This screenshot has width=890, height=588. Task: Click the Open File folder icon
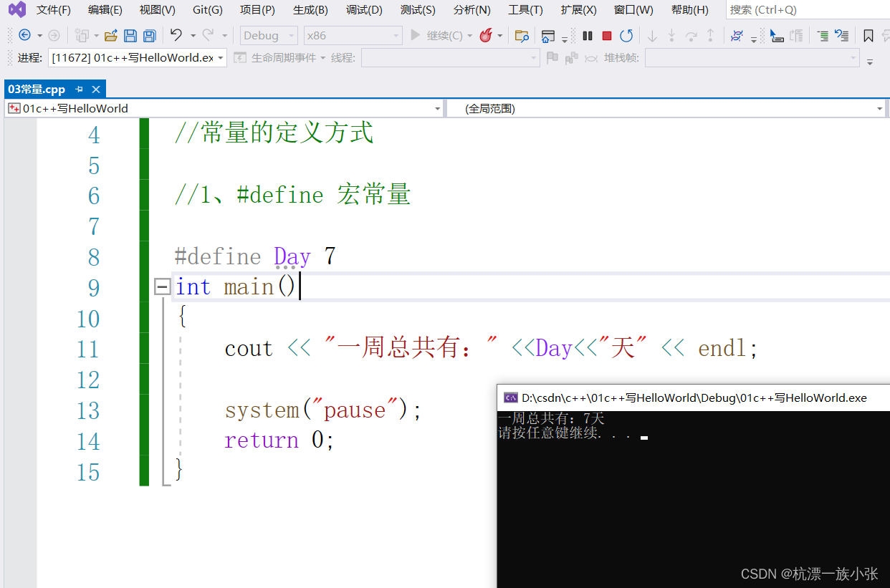tap(111, 35)
